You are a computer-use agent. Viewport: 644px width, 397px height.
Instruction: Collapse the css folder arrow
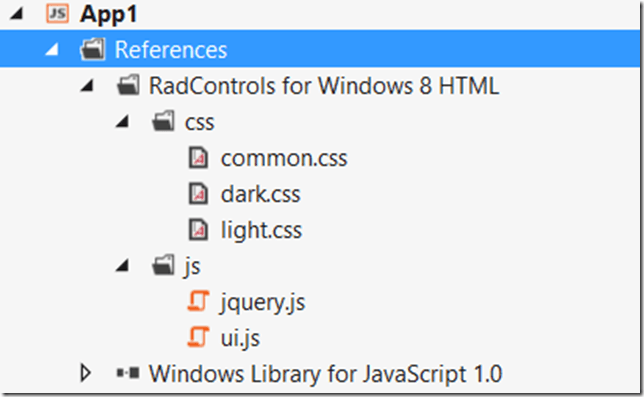click(x=122, y=122)
